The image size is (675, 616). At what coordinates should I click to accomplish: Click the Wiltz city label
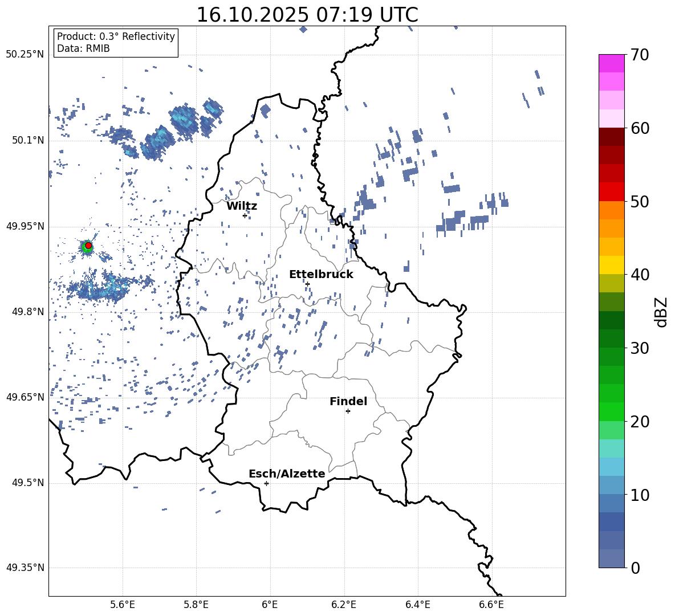pyautogui.click(x=242, y=206)
